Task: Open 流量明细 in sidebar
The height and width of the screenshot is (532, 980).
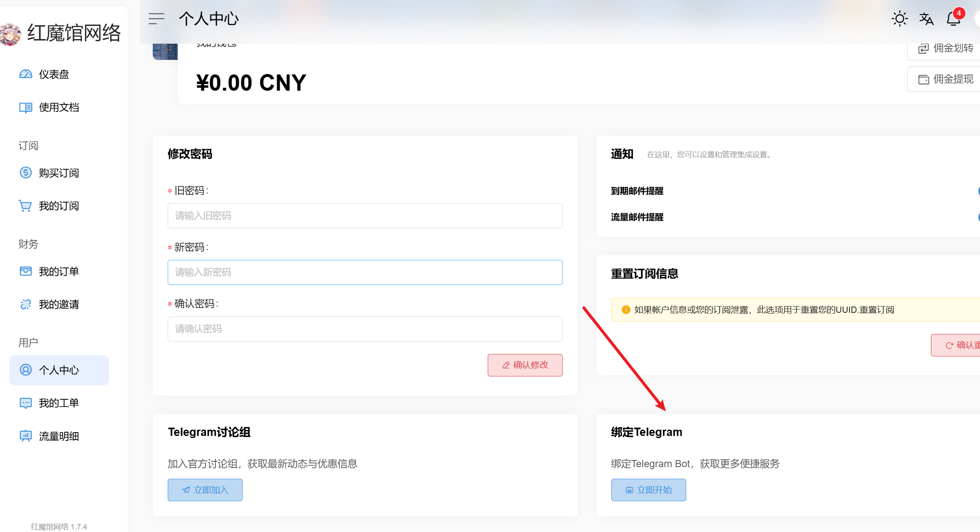Action: click(59, 436)
